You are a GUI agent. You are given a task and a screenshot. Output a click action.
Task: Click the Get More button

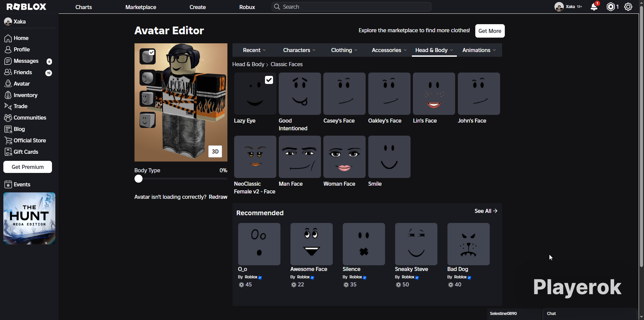pyautogui.click(x=490, y=31)
